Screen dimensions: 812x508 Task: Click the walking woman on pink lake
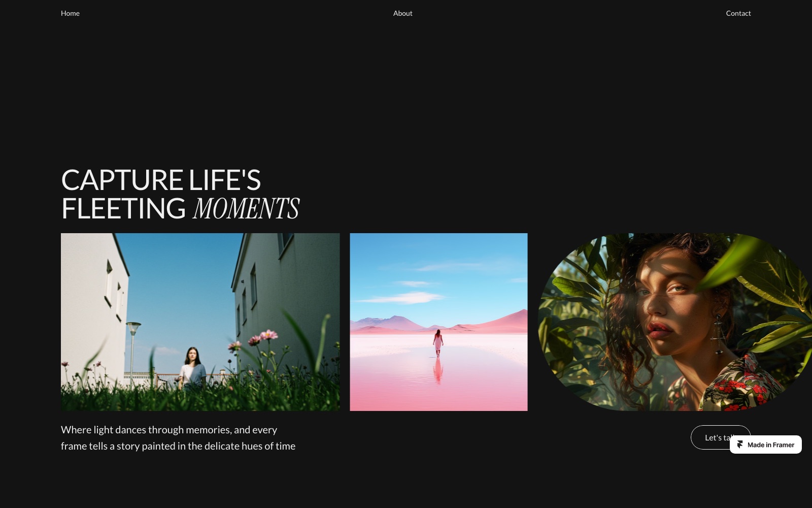click(x=438, y=343)
